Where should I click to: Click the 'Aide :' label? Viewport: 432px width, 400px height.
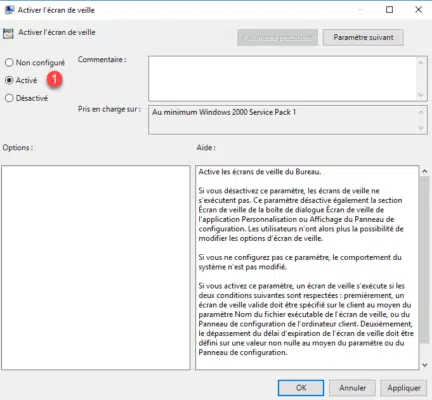click(x=206, y=148)
